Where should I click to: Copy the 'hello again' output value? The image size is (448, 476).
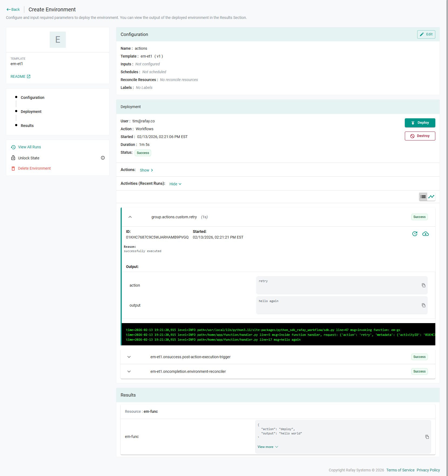tap(423, 305)
